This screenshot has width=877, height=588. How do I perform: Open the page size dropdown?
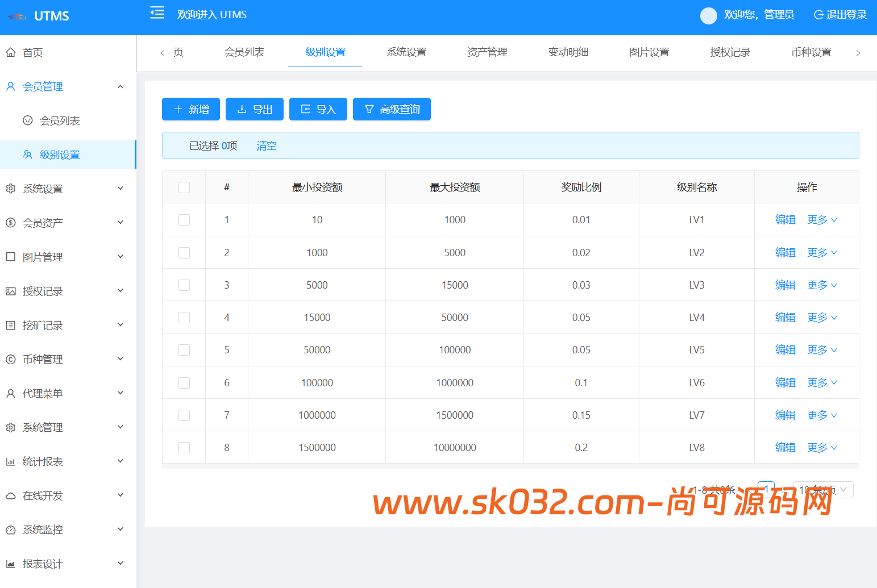(x=823, y=490)
